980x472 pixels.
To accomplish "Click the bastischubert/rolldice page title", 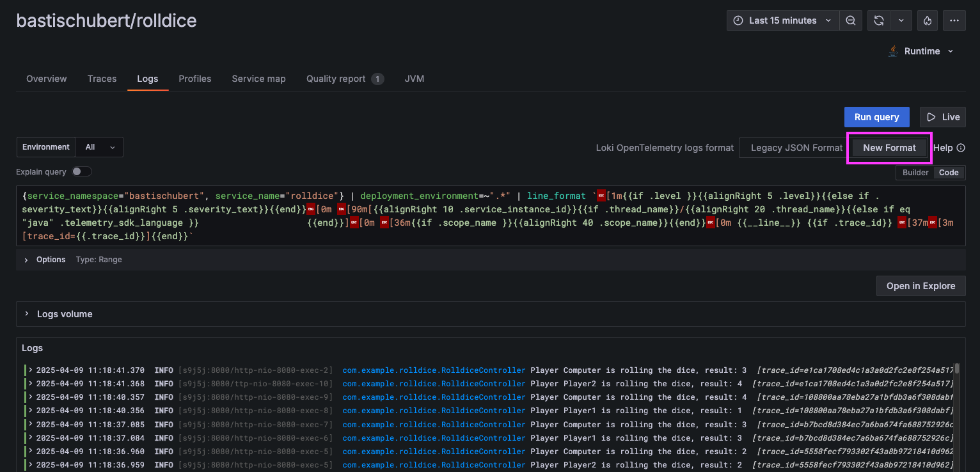I will coord(106,20).
